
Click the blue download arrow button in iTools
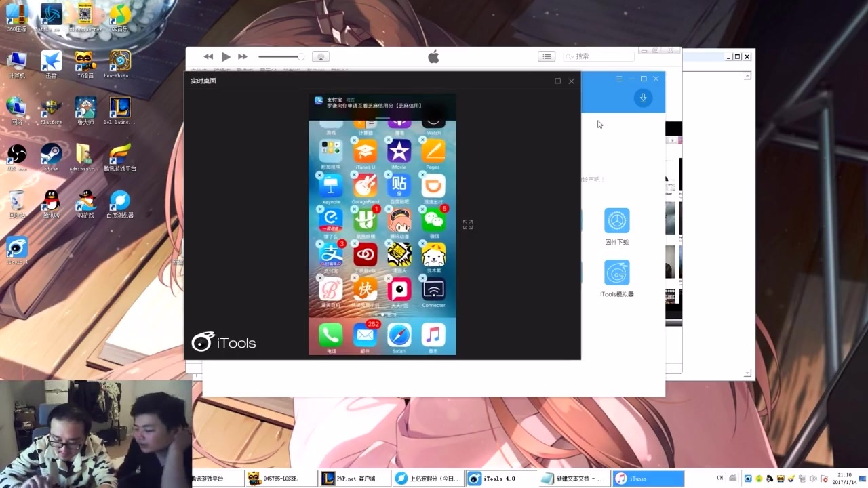tap(643, 98)
